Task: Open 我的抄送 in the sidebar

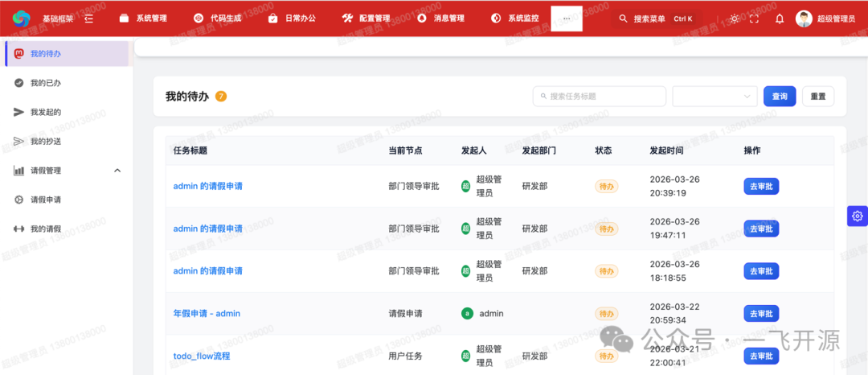Action: tap(67, 142)
